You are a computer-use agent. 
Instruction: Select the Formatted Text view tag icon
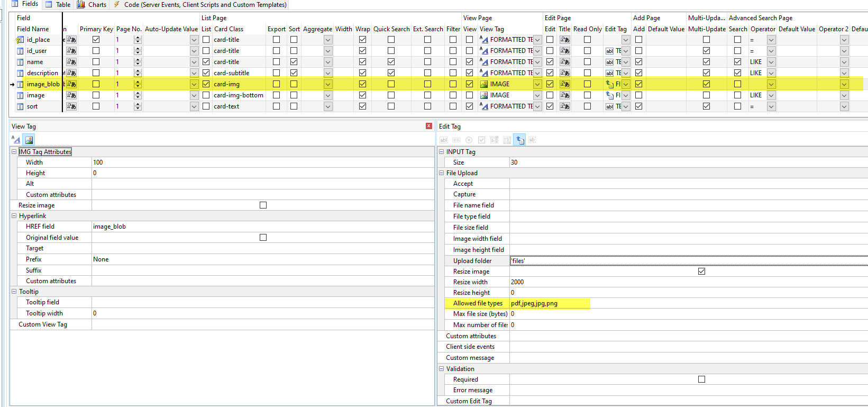pos(16,140)
